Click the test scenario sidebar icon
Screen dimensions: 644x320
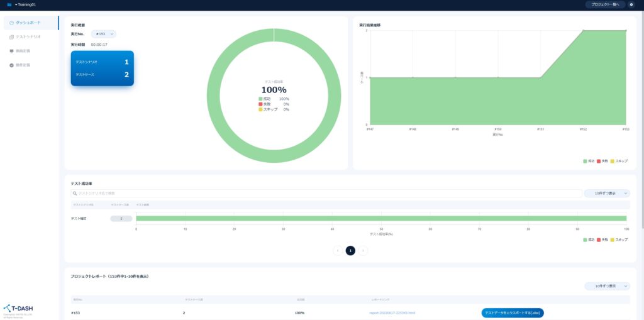coord(11,37)
